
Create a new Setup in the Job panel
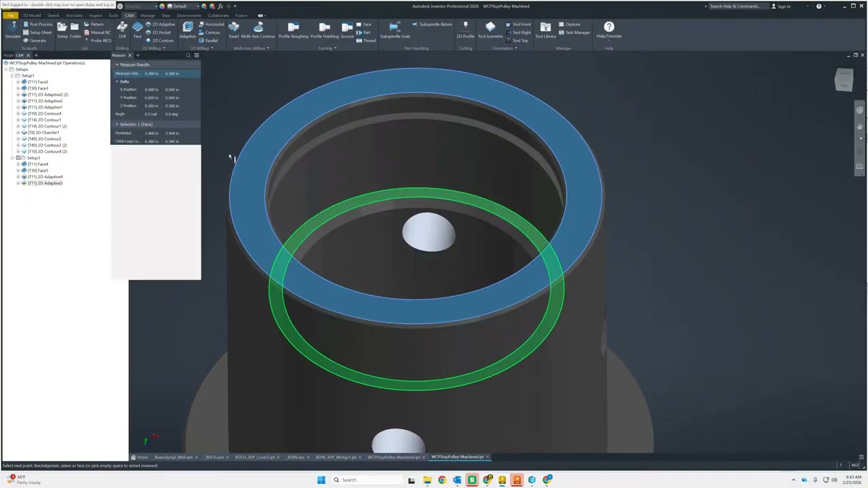[x=62, y=29]
